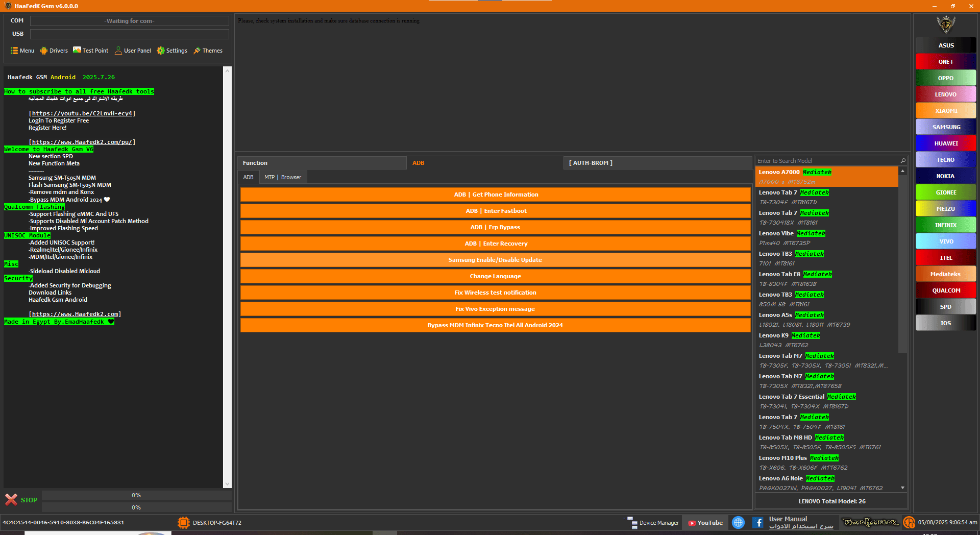
Task: Switch to the Function tab
Action: point(322,163)
